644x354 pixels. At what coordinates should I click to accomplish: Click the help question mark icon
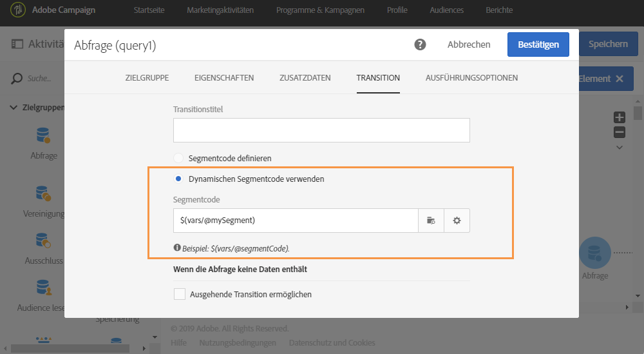coord(420,44)
